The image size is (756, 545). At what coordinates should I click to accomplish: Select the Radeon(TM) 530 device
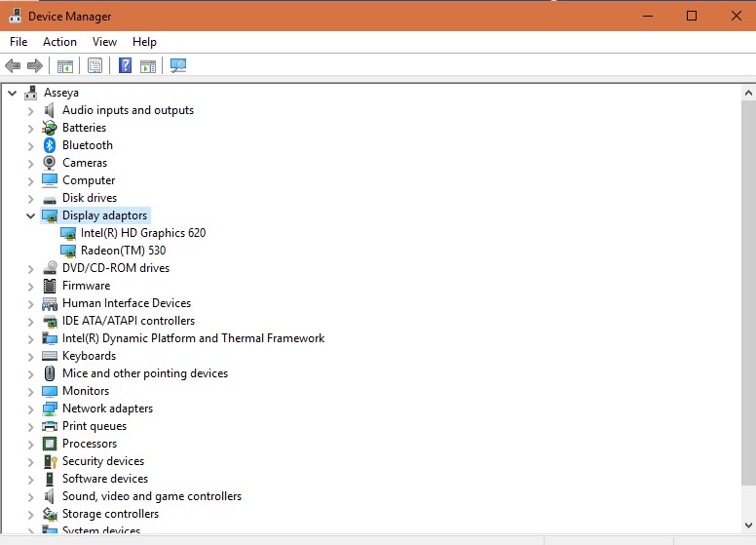[x=123, y=251]
